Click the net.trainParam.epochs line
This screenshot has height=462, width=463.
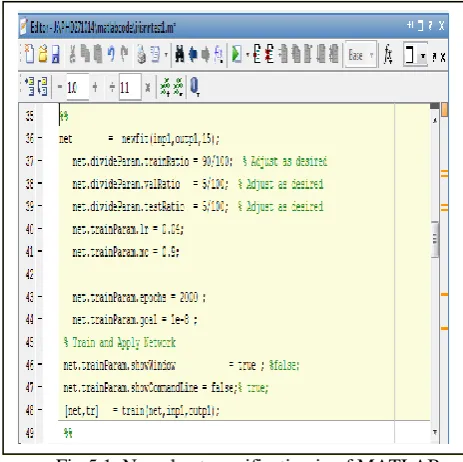tap(139, 297)
